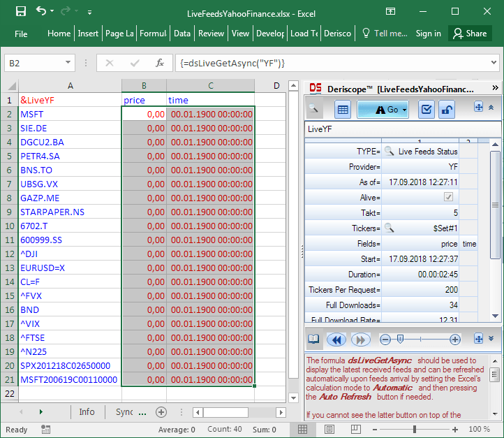This screenshot has height=438, width=504.
Task: Click the Deriscope forward button
Action: [361, 340]
